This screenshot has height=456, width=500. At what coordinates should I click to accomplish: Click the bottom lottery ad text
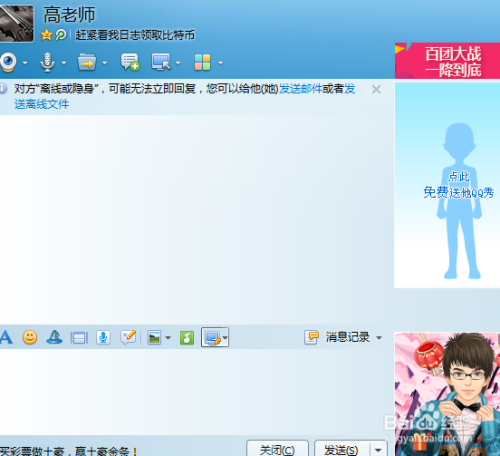(x=68, y=451)
